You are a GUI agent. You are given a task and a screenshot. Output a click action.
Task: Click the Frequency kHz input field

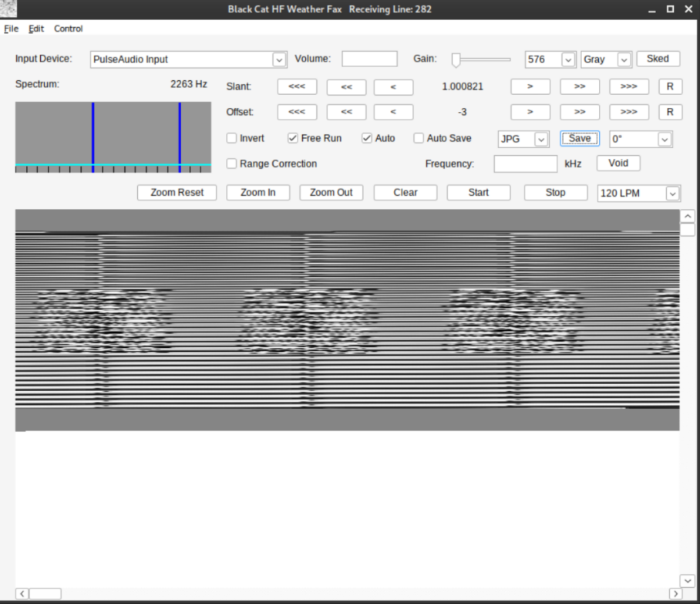coord(525,164)
